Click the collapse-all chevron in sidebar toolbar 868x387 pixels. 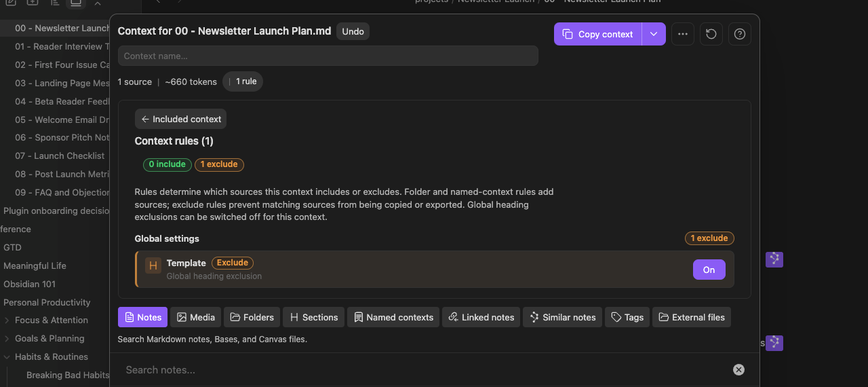point(98,3)
